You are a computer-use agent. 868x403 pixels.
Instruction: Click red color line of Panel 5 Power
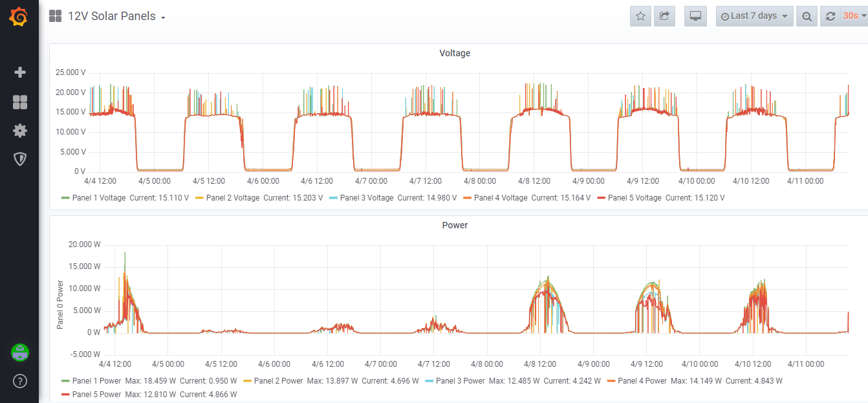(65, 394)
